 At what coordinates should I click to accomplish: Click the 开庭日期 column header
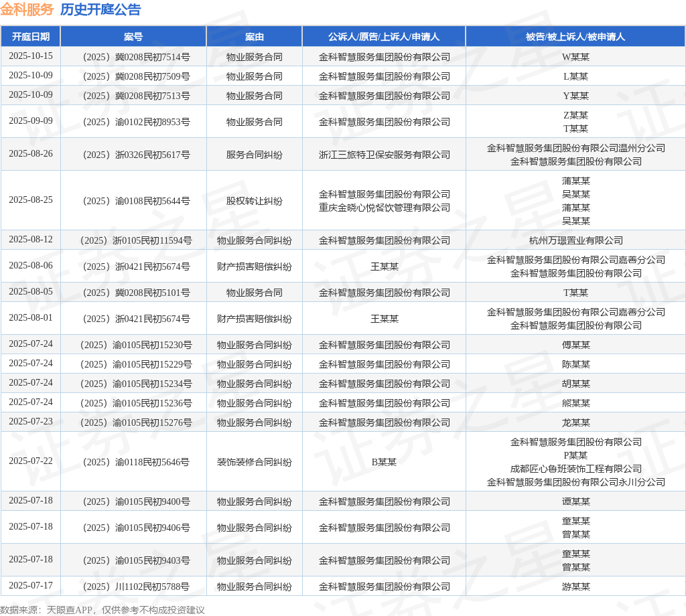31,37
